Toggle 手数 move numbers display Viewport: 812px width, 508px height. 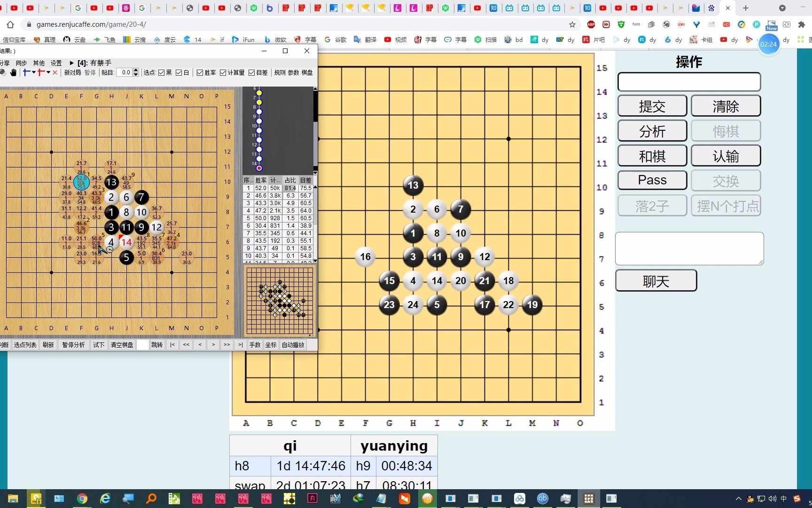255,345
